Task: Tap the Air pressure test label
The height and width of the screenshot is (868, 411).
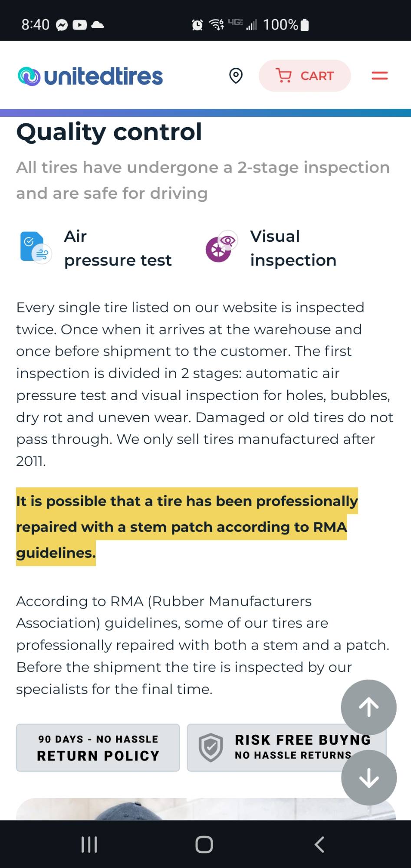Action: [x=118, y=248]
